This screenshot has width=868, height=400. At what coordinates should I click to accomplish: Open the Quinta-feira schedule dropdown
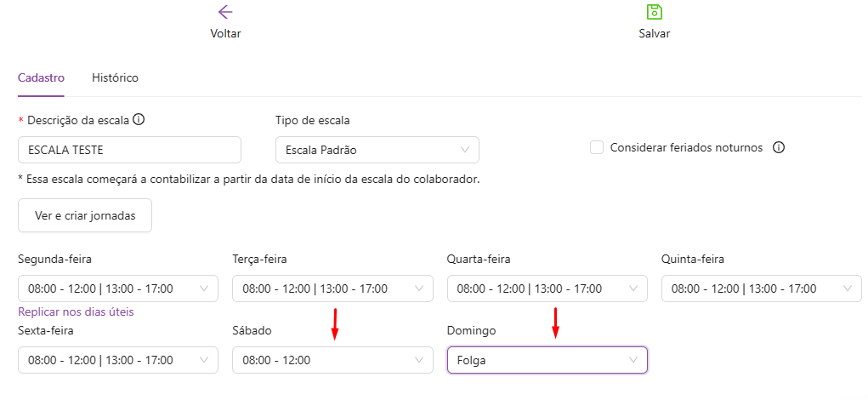(x=761, y=289)
